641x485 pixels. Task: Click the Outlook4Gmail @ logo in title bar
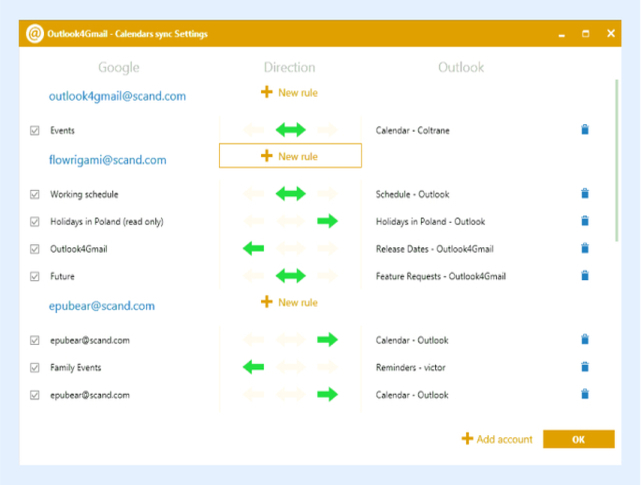coord(35,34)
